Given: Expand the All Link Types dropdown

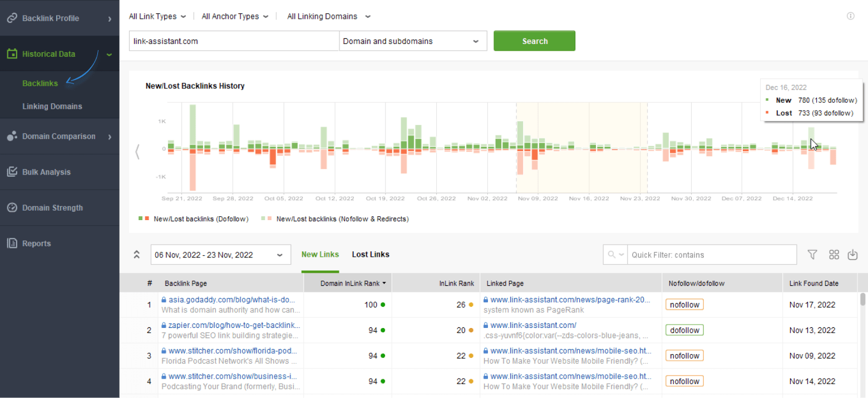Looking at the screenshot, I should (157, 16).
